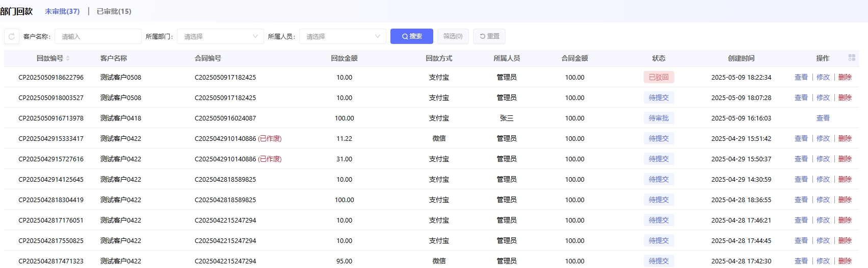Open the 筛选(0) filter button
Image resolution: width=868 pixels, height=268 pixels.
click(x=453, y=36)
